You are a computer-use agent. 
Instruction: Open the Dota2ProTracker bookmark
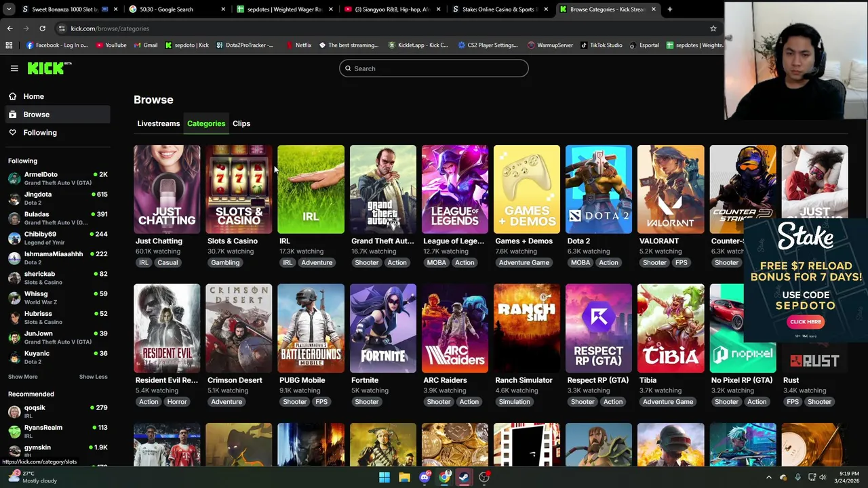coord(244,45)
